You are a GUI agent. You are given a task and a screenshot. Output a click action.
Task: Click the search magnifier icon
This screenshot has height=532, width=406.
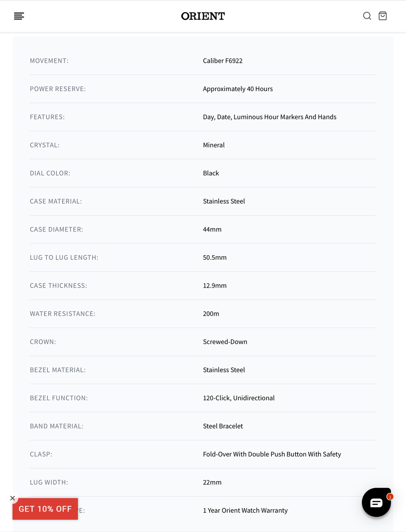click(x=367, y=16)
